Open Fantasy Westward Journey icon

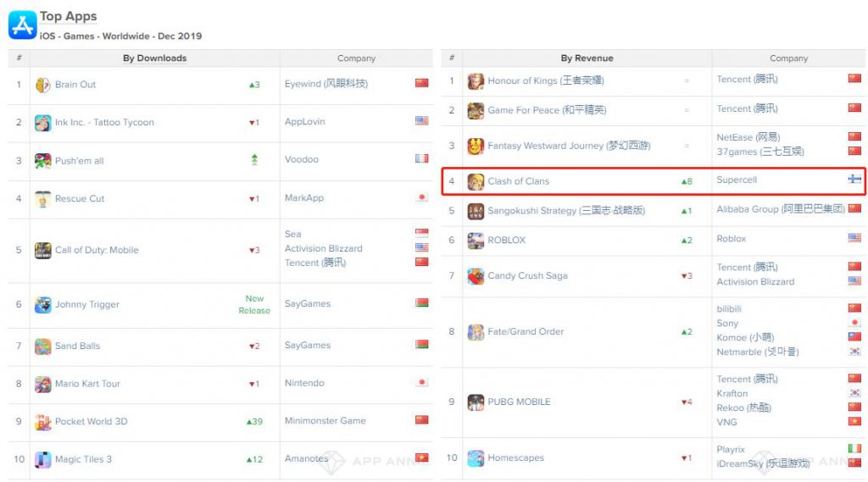coord(476,146)
